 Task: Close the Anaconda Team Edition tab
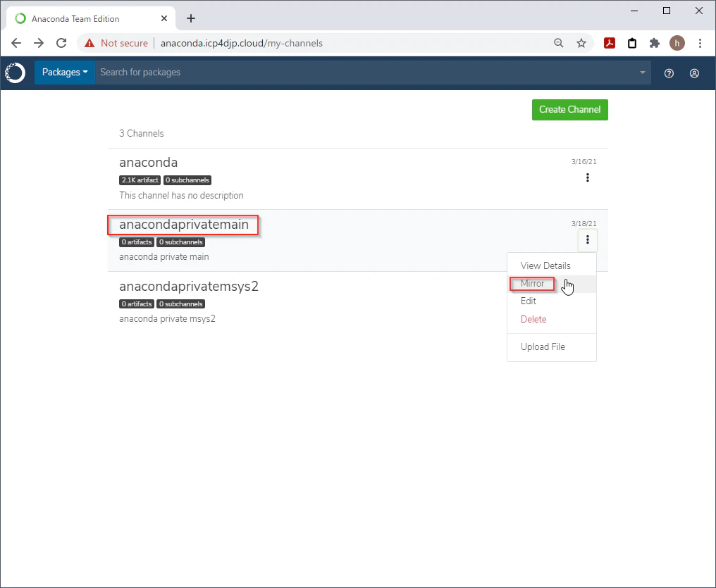[x=164, y=18]
